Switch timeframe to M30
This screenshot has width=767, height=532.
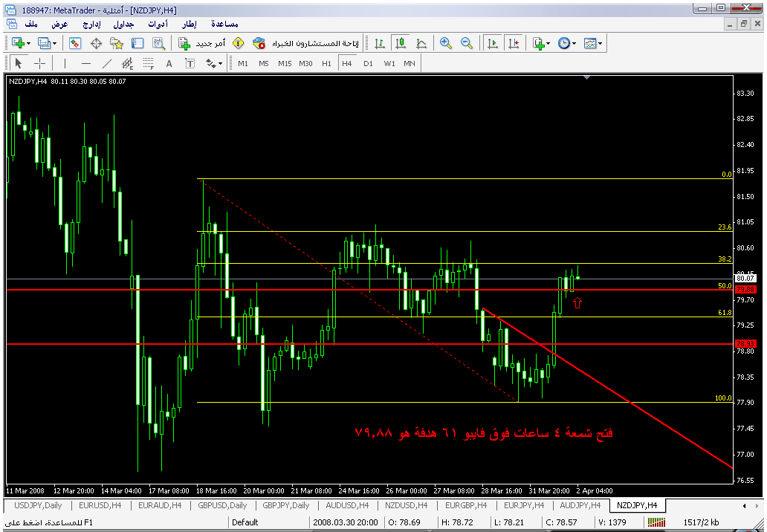pyautogui.click(x=305, y=64)
